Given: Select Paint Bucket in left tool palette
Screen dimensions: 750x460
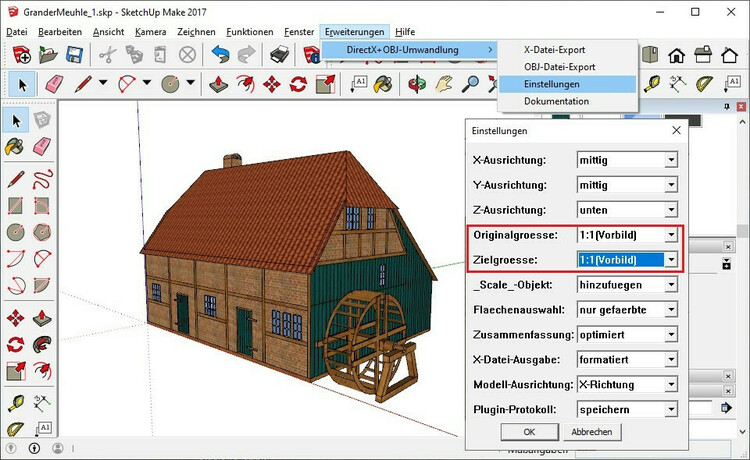Looking at the screenshot, I should (x=16, y=146).
